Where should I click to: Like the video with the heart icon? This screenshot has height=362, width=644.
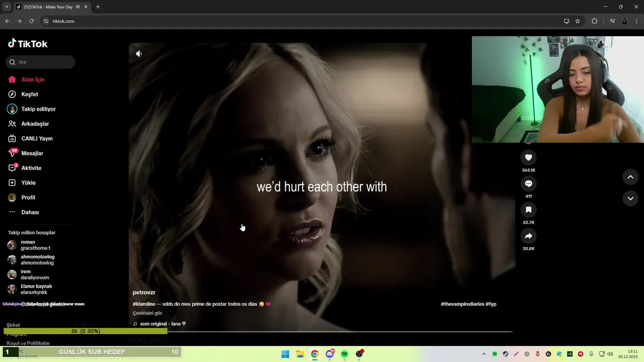tap(528, 157)
